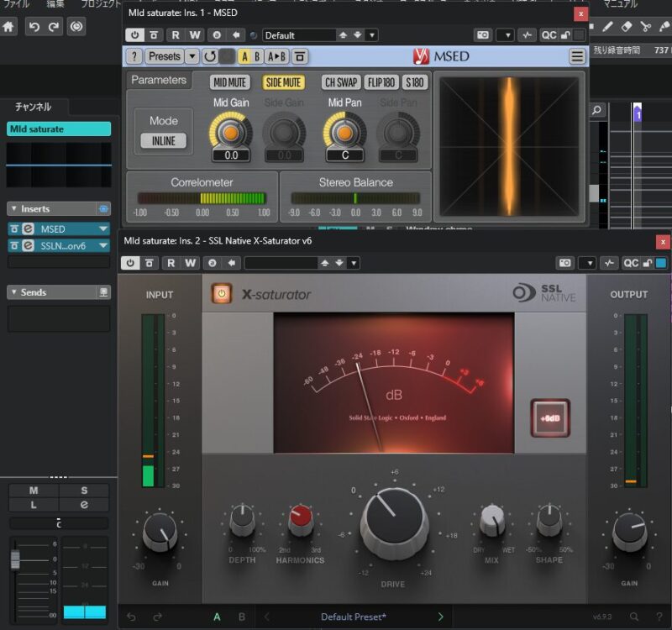Select preset slot B in MSED
Image resolution: width=672 pixels, height=630 pixels.
pyautogui.click(x=257, y=56)
